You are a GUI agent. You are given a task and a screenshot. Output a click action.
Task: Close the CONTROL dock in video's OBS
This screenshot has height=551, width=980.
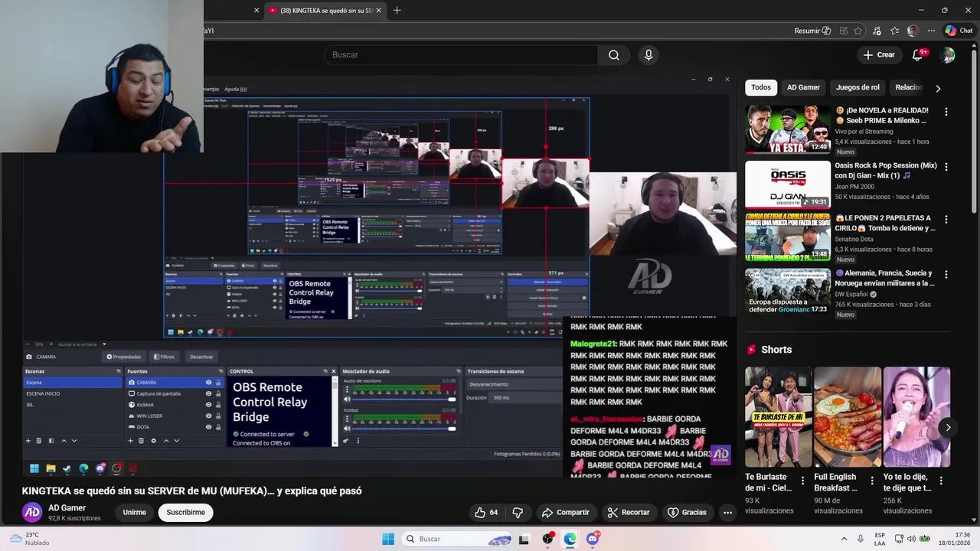coord(334,371)
